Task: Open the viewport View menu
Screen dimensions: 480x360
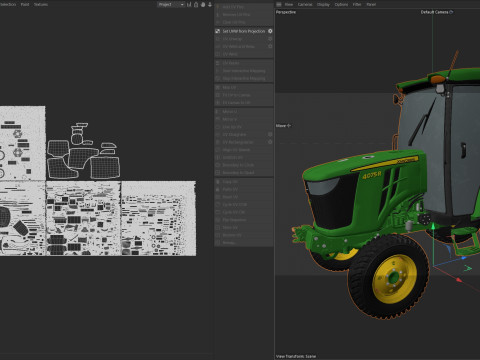Action: [x=289, y=4]
